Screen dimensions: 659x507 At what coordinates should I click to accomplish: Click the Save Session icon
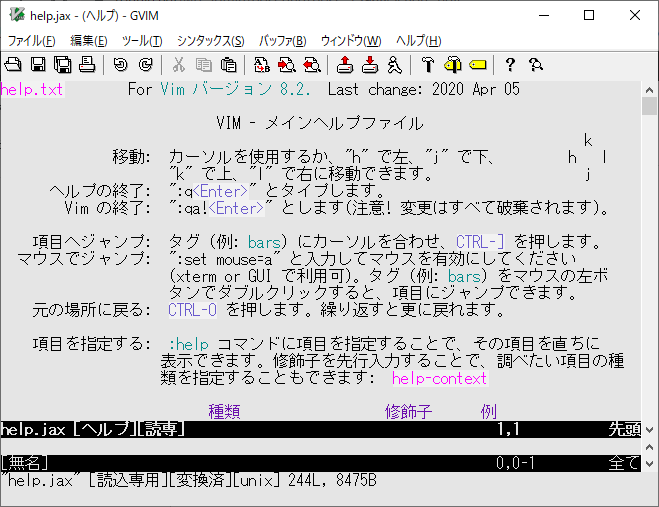tap(370, 65)
